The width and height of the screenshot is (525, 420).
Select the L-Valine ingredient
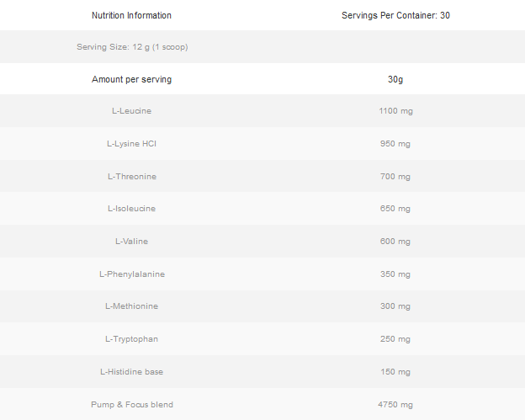131,242
